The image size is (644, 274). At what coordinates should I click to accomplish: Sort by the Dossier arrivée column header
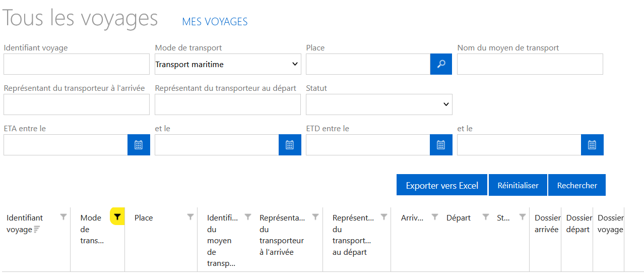click(x=547, y=224)
